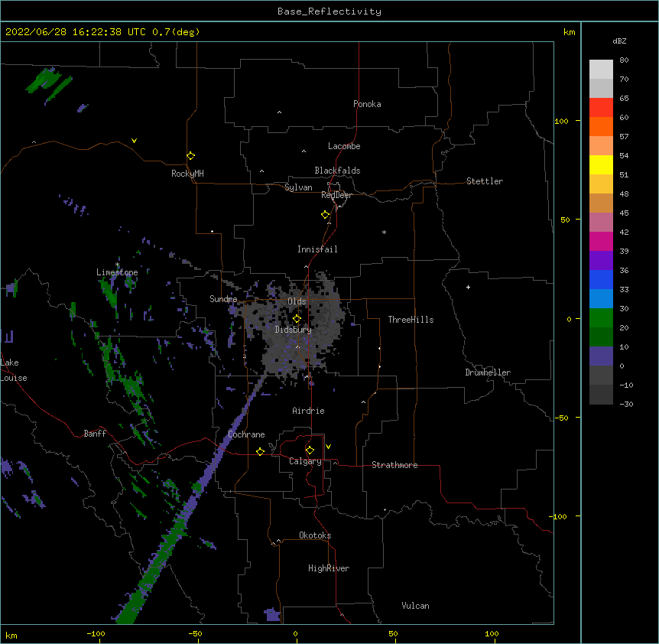Click the 45 value on dBZ legend
This screenshot has width=659, height=644.
(x=624, y=213)
